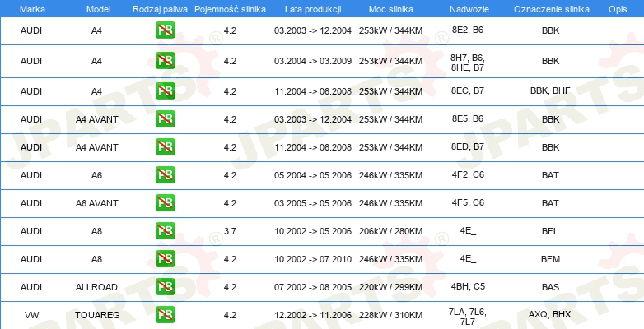Click the BFM engine code cell
644x329 pixels.
(550, 259)
